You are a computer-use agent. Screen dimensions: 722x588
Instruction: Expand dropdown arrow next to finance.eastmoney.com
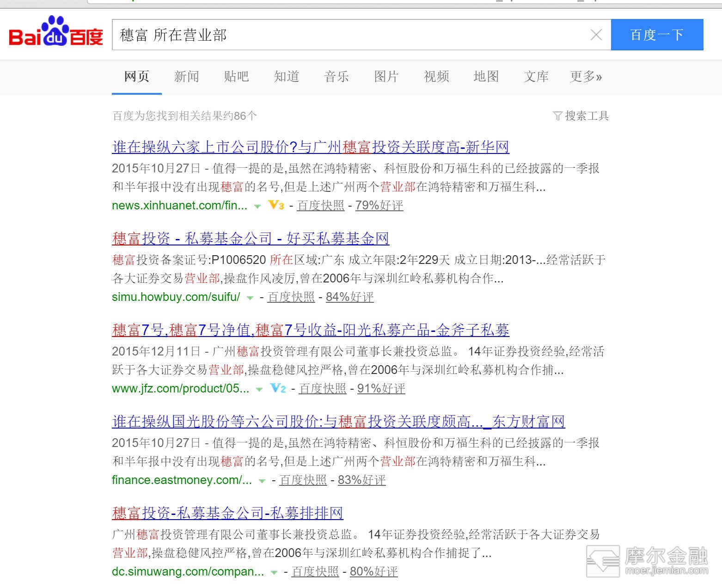[262, 481]
